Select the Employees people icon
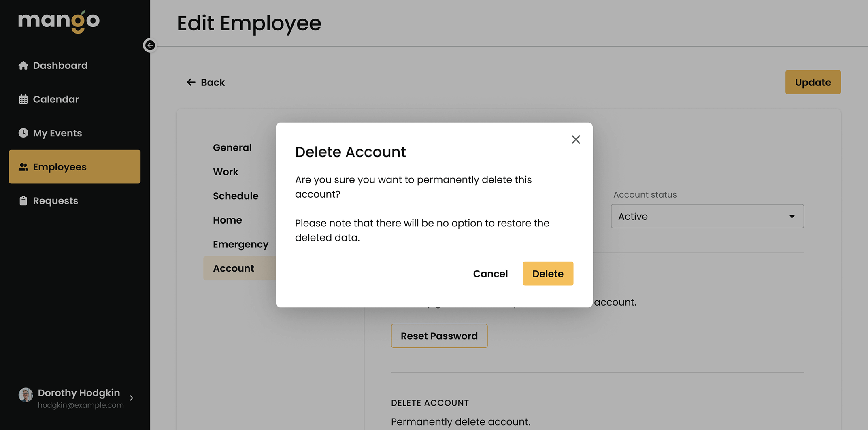The height and width of the screenshot is (430, 868). coord(23,166)
